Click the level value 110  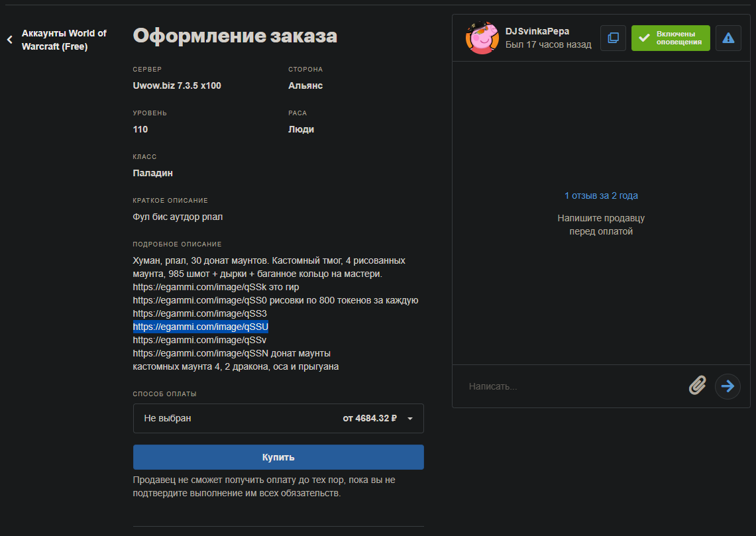coord(140,129)
